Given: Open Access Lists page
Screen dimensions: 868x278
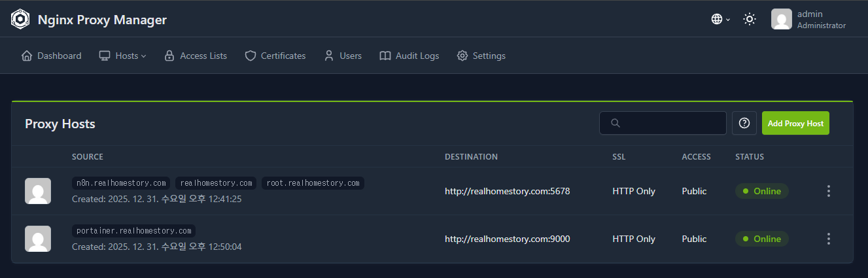Looking at the screenshot, I should (196, 56).
